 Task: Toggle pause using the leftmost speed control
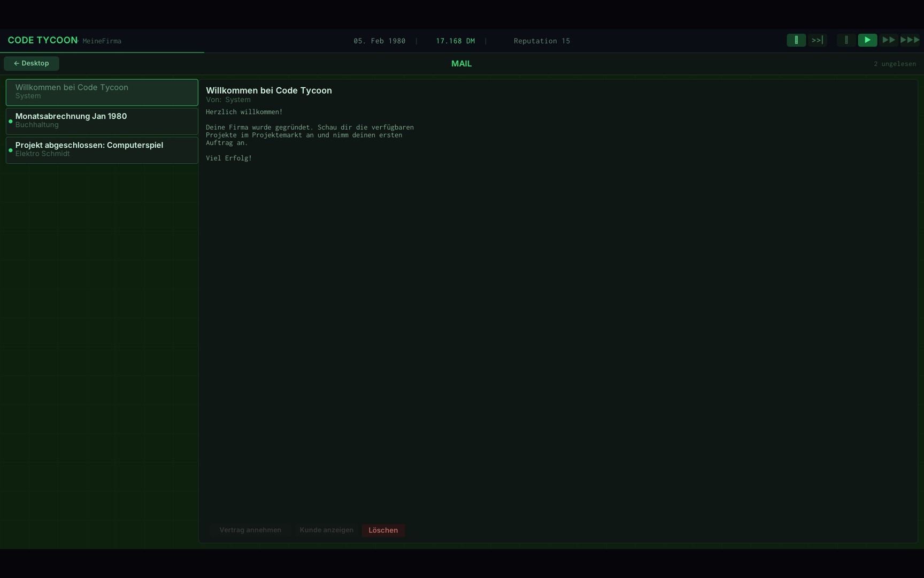796,40
